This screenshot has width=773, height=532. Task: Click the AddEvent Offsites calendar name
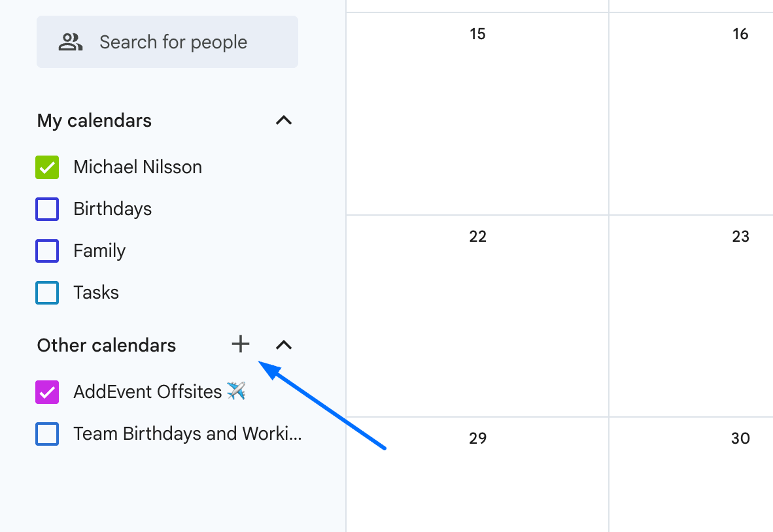(x=148, y=392)
